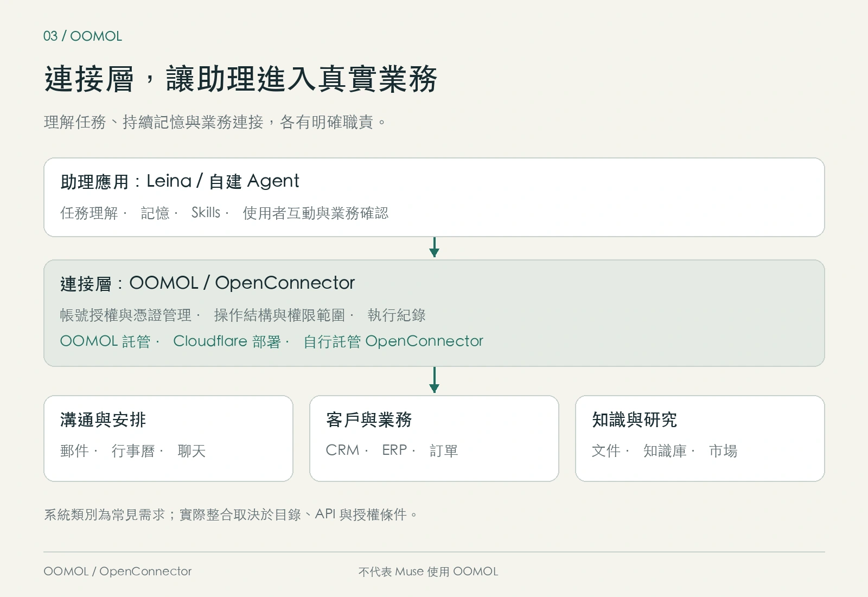Click 知識庫 in the 知識與研究 card
This screenshot has width=868, height=597.
pyautogui.click(x=665, y=450)
